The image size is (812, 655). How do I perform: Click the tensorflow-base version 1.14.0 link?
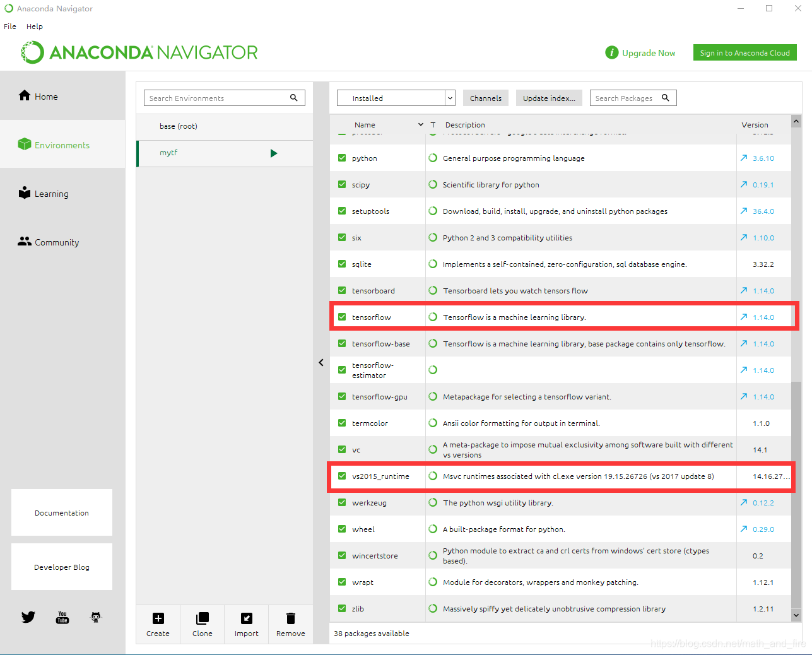pyautogui.click(x=763, y=344)
